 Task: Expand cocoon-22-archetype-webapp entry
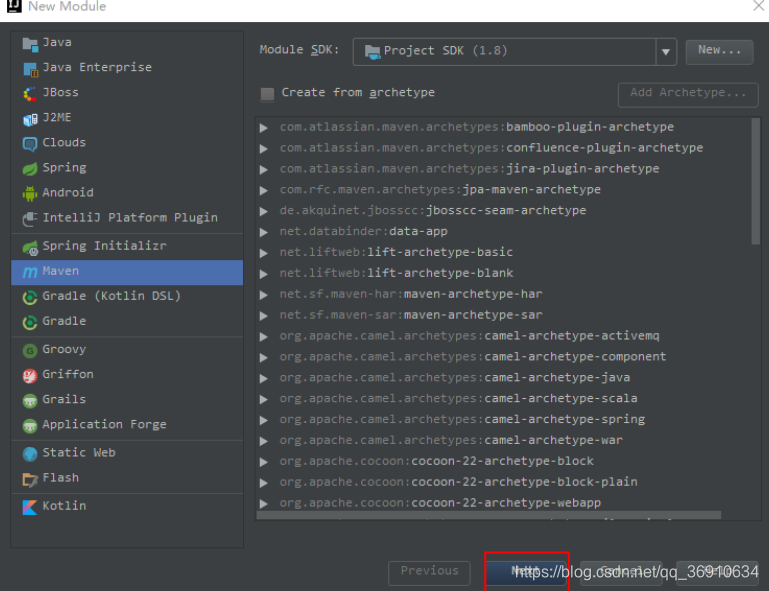(x=264, y=504)
